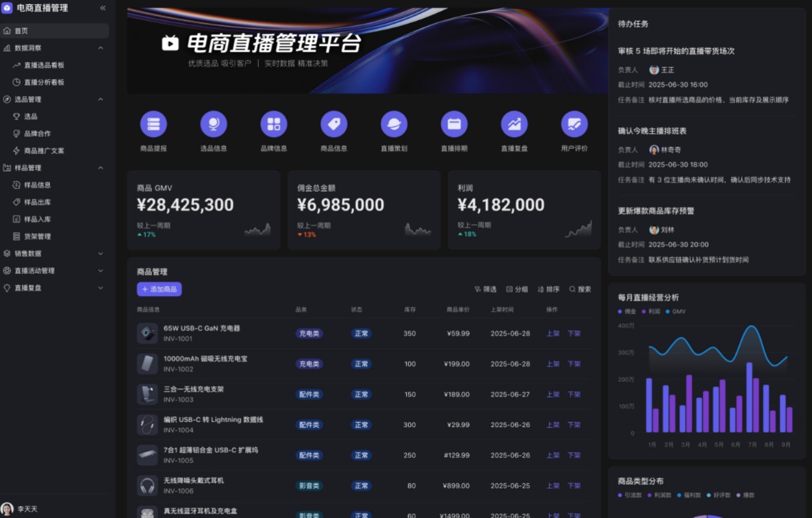Click 上架 for 65W USB-C GaN 充电器
Viewport: 812px width, 518px height.
(553, 334)
